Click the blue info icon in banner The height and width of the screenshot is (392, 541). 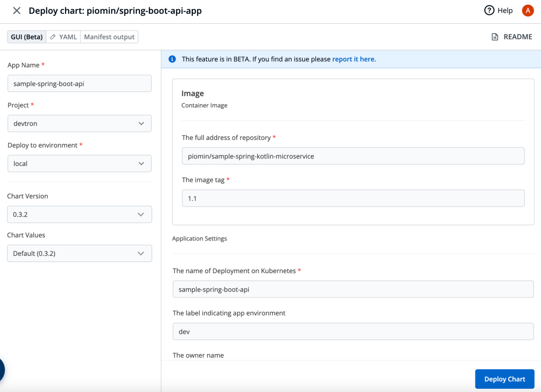(172, 59)
